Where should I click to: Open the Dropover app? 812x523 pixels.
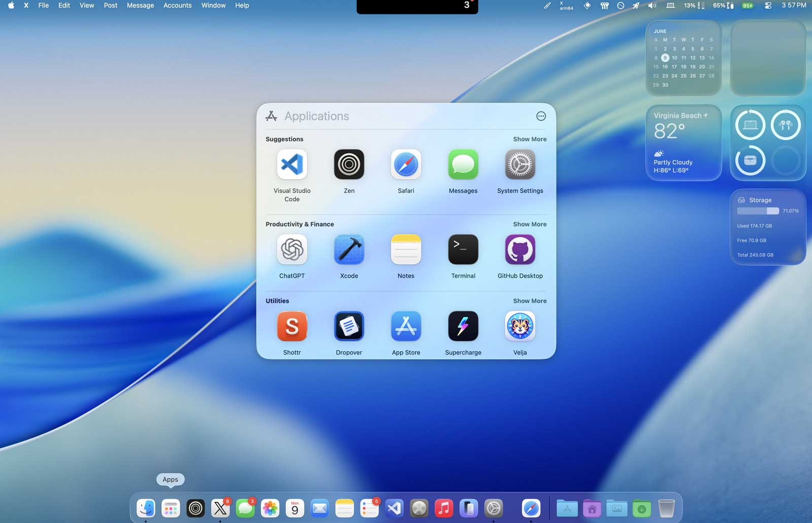pos(349,326)
